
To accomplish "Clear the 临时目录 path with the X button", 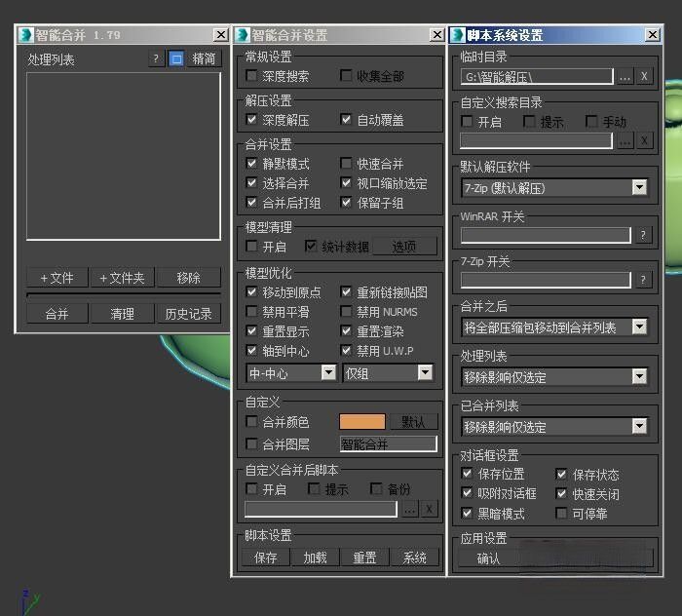I will pos(644,77).
